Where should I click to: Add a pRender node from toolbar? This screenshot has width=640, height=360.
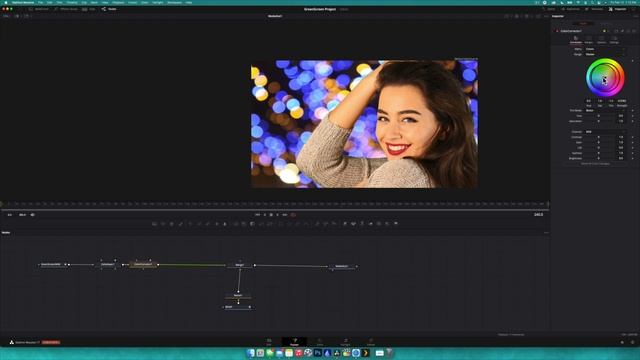334,224
